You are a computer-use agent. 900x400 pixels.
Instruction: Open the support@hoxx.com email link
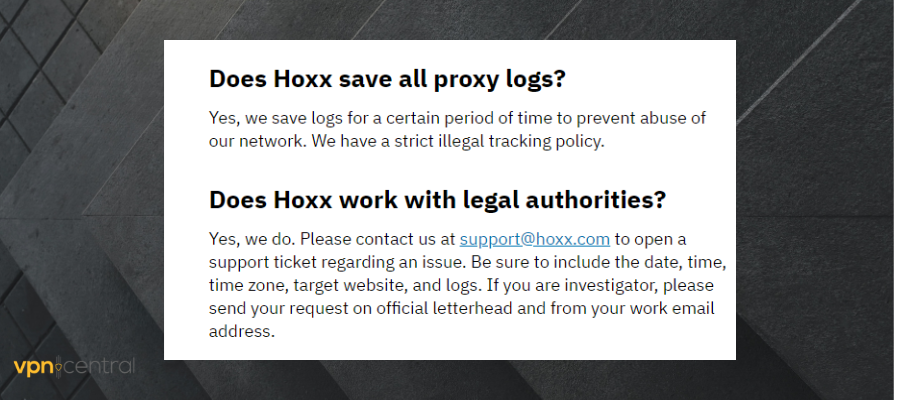click(534, 239)
